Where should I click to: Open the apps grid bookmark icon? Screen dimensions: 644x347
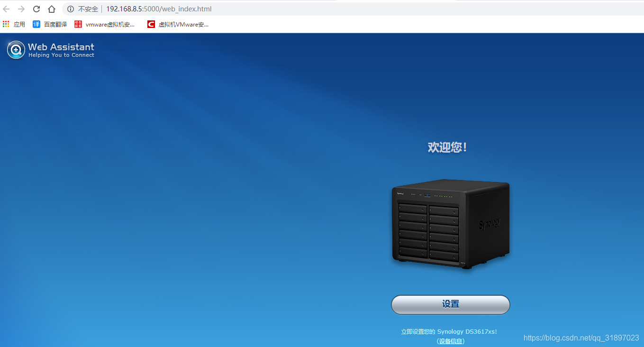coord(6,24)
